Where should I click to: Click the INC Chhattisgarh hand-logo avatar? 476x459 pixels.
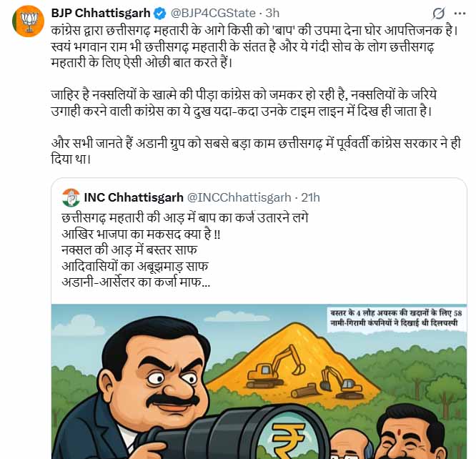click(71, 198)
